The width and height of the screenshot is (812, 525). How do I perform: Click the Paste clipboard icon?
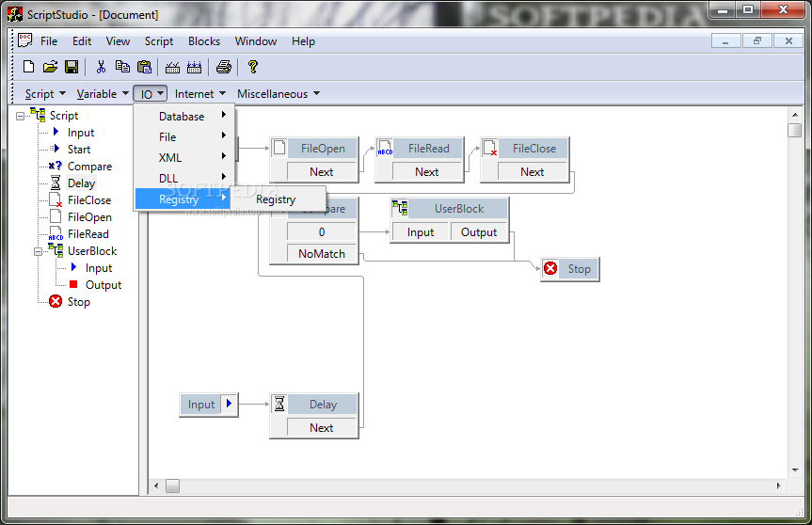click(145, 67)
